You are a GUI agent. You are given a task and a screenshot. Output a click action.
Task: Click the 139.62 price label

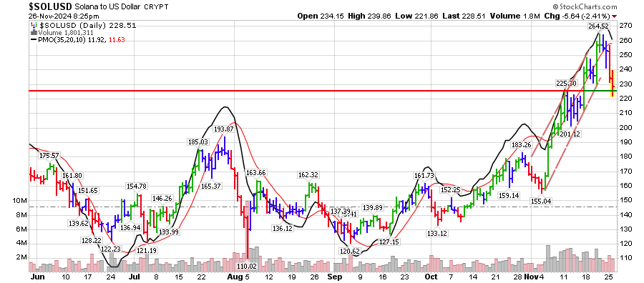point(79,223)
